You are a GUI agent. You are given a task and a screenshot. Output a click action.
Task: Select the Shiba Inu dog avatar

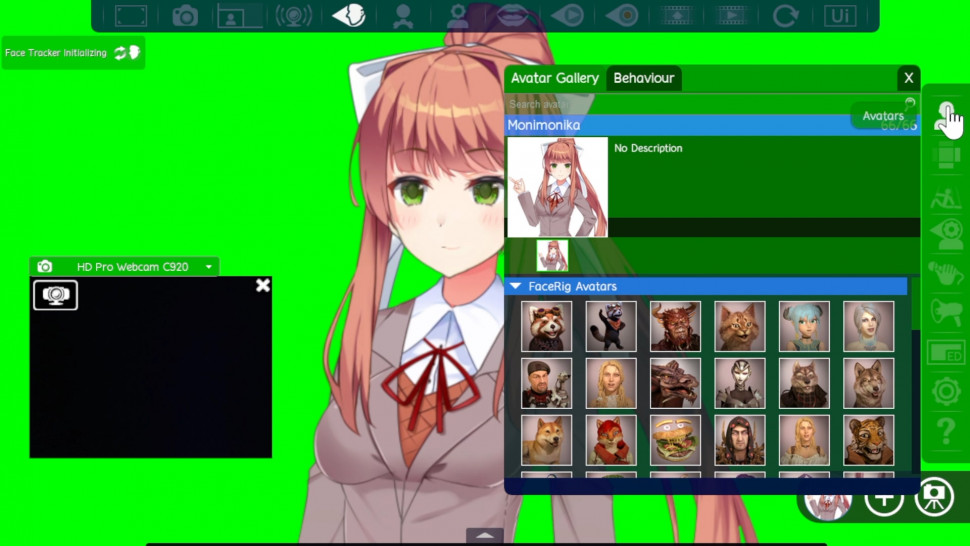[x=546, y=440]
